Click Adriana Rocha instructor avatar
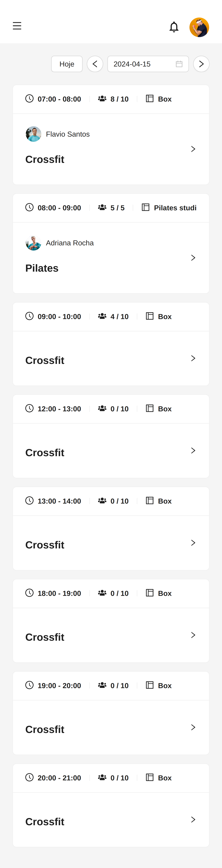 [x=33, y=243]
